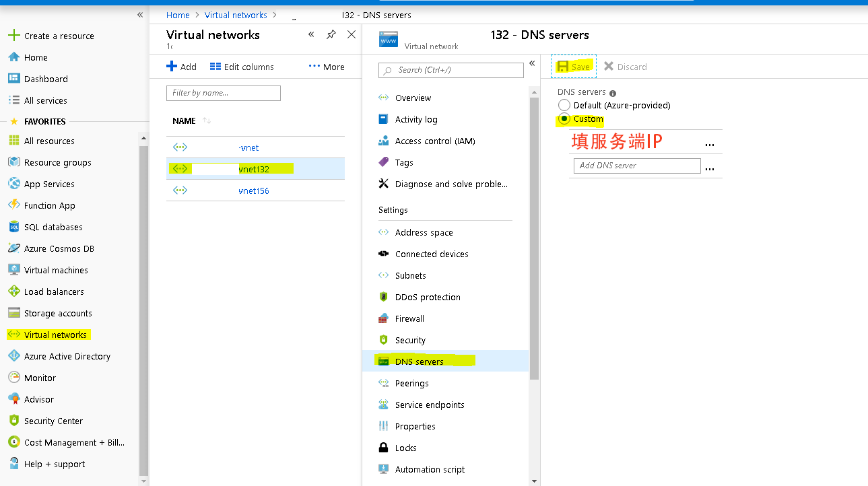Collapse the Virtual networks blade chevrons
The width and height of the screenshot is (868, 486).
[311, 34]
